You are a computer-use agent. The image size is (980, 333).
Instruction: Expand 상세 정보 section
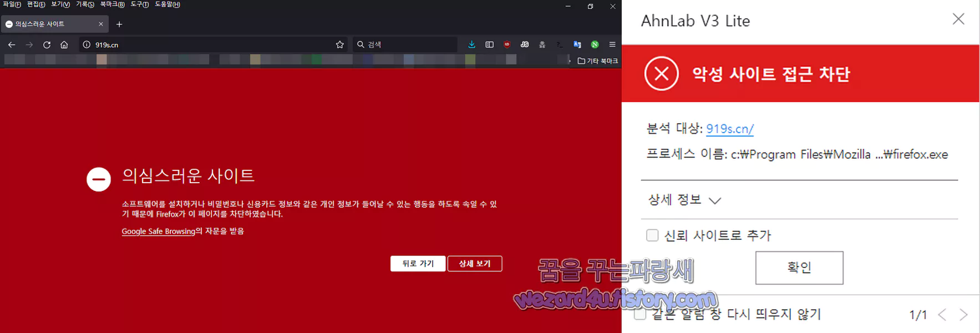[x=684, y=200]
